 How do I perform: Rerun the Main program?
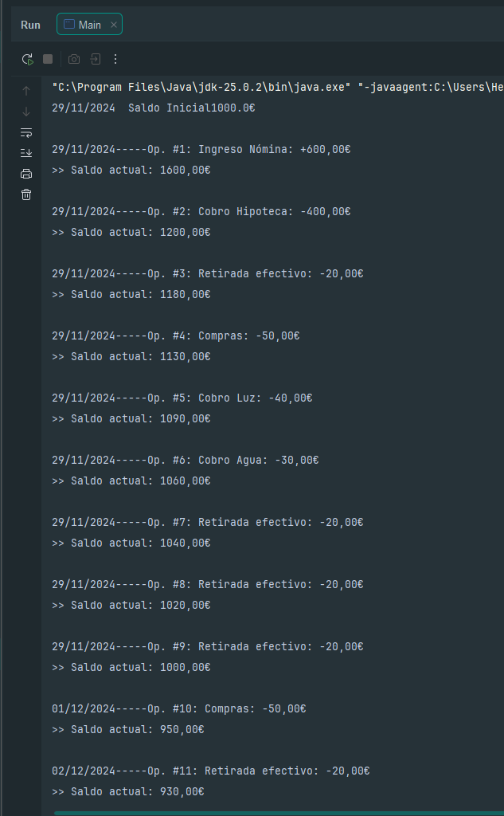coord(28,59)
